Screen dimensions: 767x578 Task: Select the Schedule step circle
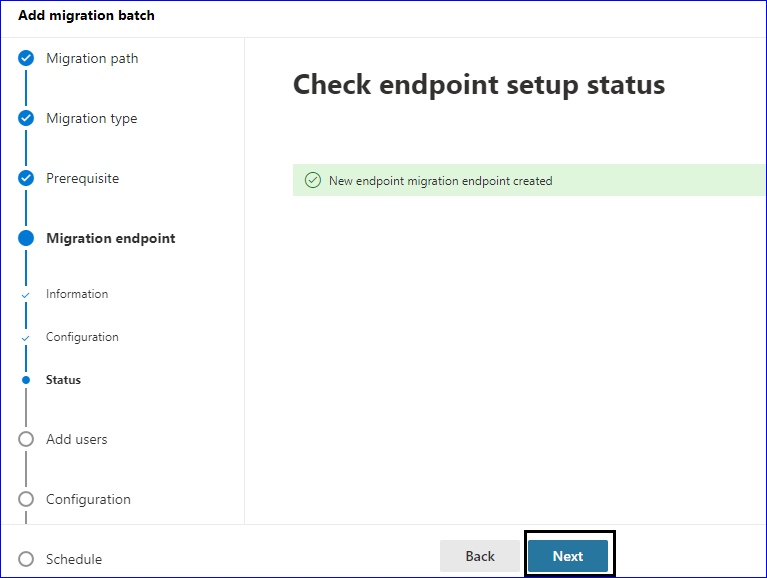point(26,559)
